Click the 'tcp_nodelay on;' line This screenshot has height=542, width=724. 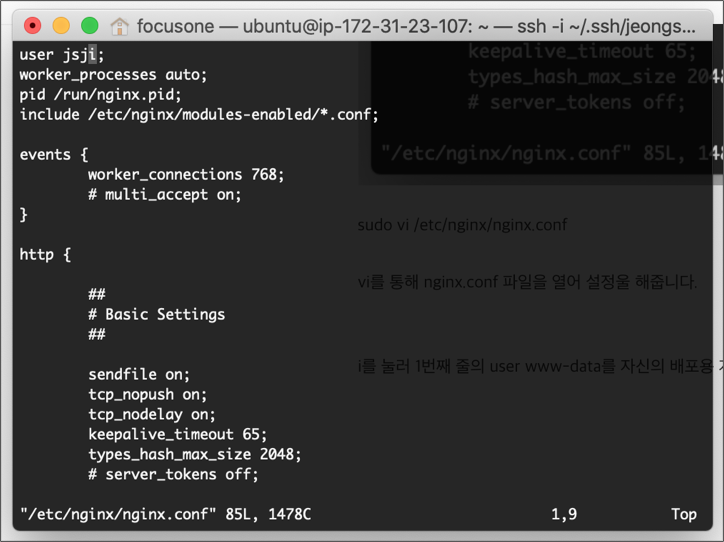[152, 415]
